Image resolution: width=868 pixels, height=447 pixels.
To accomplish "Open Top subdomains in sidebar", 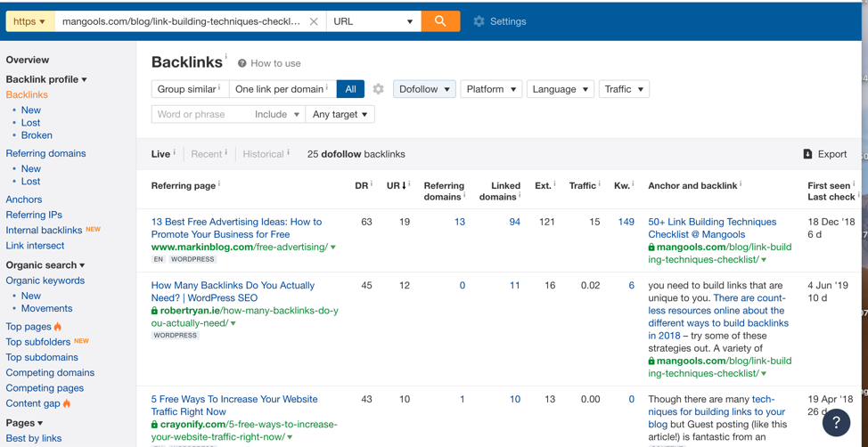I will click(42, 357).
